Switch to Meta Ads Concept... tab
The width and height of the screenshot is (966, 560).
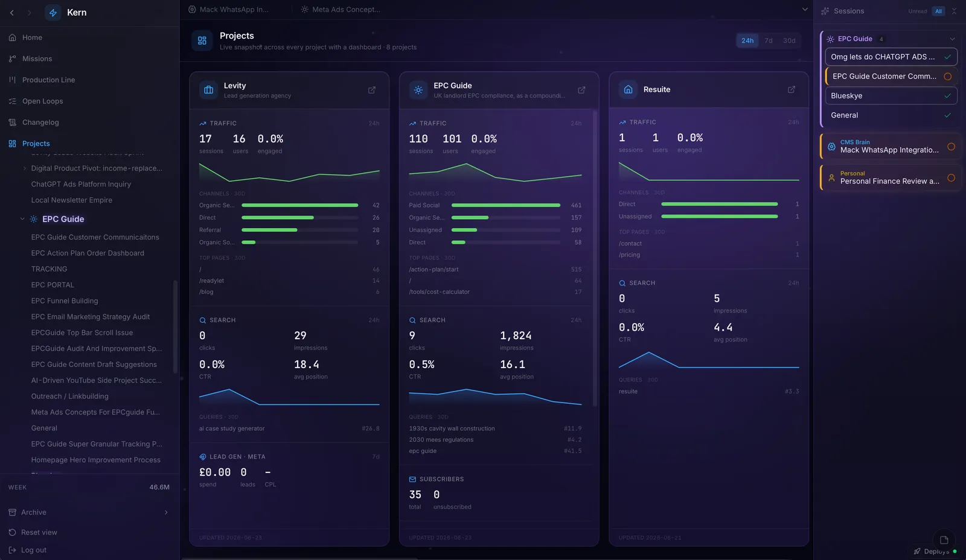[x=341, y=10]
